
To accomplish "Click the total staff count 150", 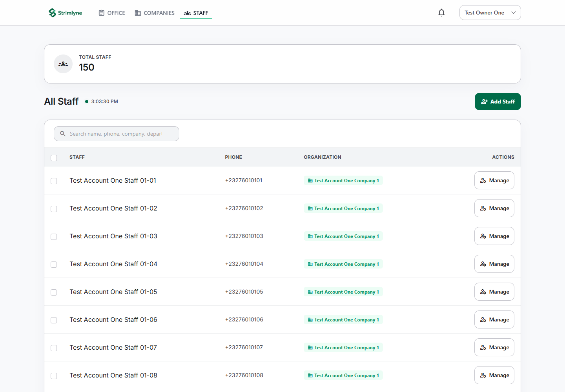I will pos(87,67).
